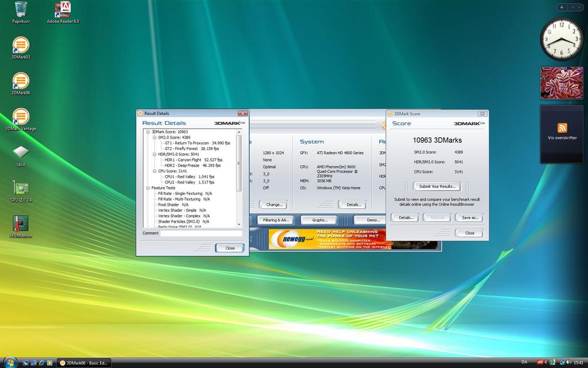This screenshot has height=368, width=588.
Task: Select Fill Rate - Multi-Texturing row
Action: click(184, 199)
